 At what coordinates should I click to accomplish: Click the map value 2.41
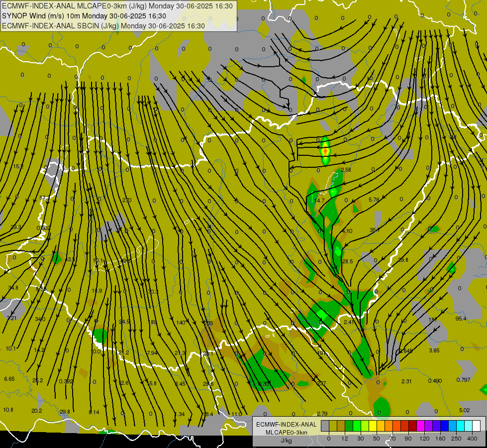tap(349, 322)
